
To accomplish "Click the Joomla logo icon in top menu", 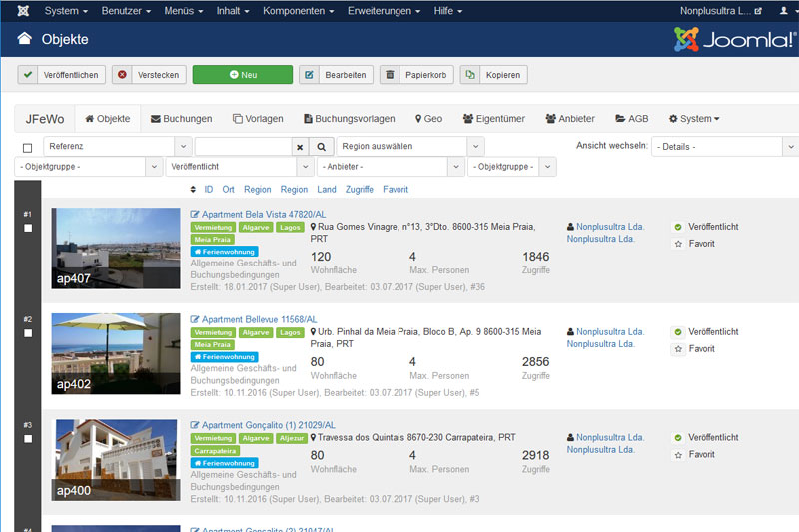I will click(23, 11).
